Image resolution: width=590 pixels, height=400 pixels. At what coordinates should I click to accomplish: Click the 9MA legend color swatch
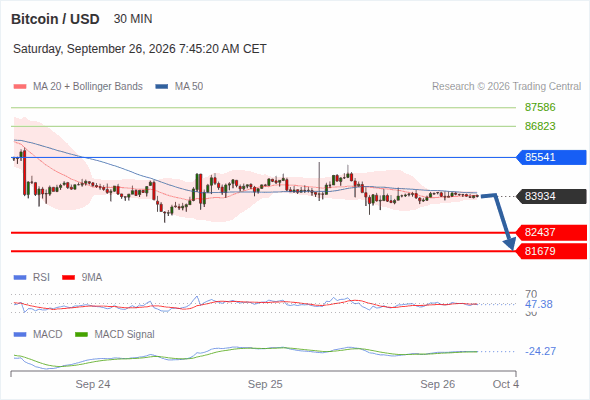(68, 278)
